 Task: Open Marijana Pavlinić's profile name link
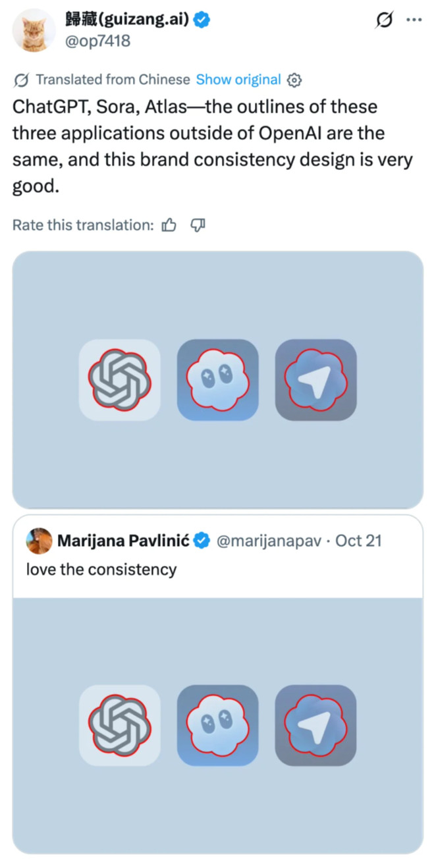coord(124,541)
